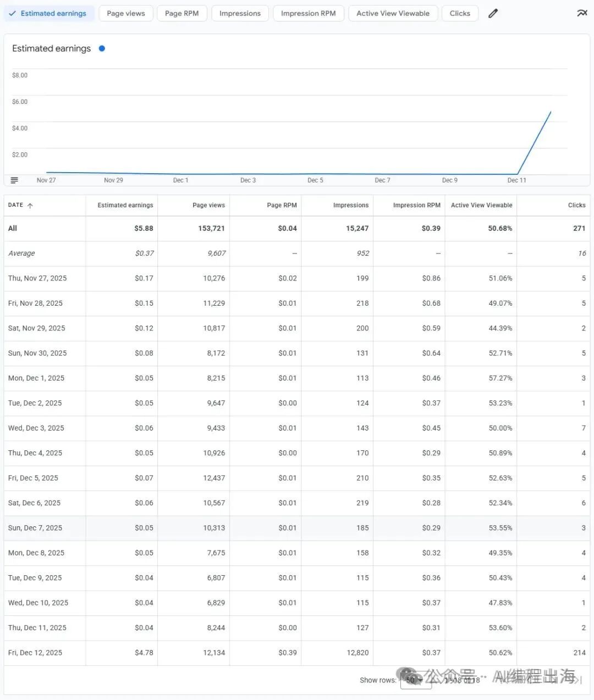Click the average earnings value $0.37

tap(145, 253)
